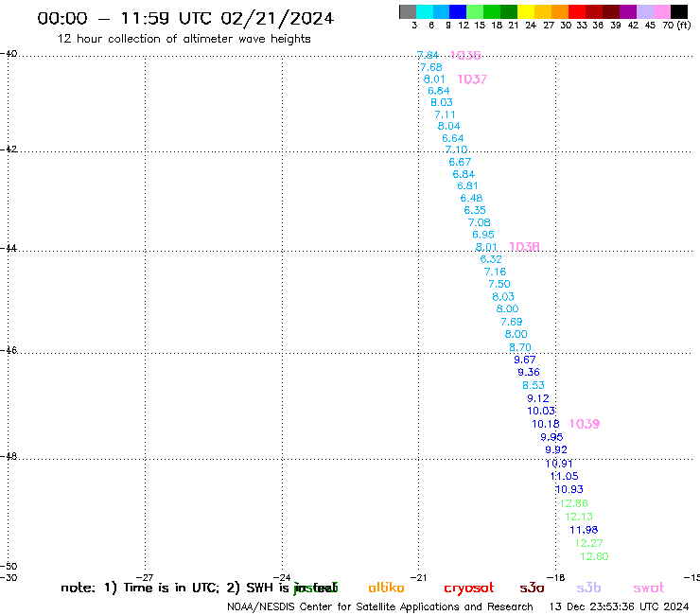Click the 10.03 data point

tap(541, 411)
